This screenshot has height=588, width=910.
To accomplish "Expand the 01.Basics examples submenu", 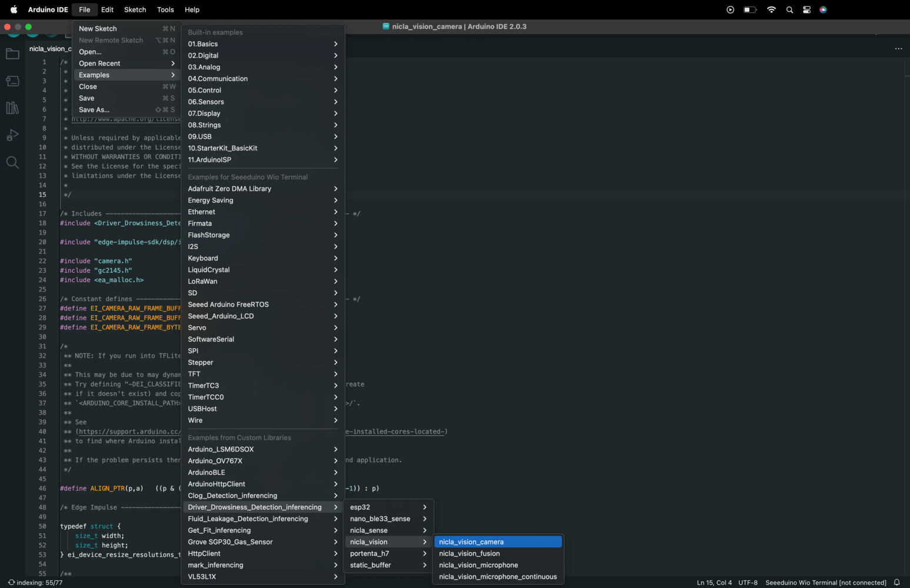I will (262, 44).
